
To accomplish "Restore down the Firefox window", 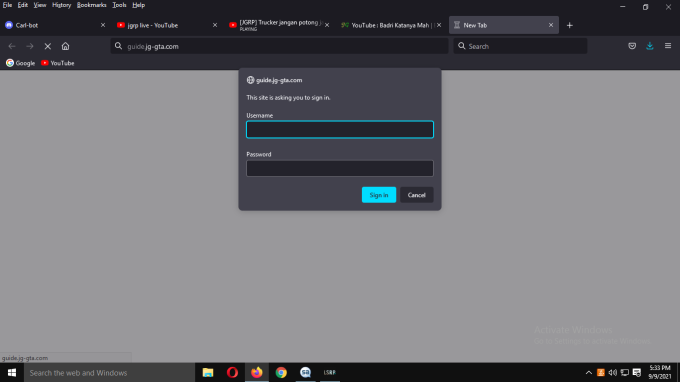I will pos(645,7).
